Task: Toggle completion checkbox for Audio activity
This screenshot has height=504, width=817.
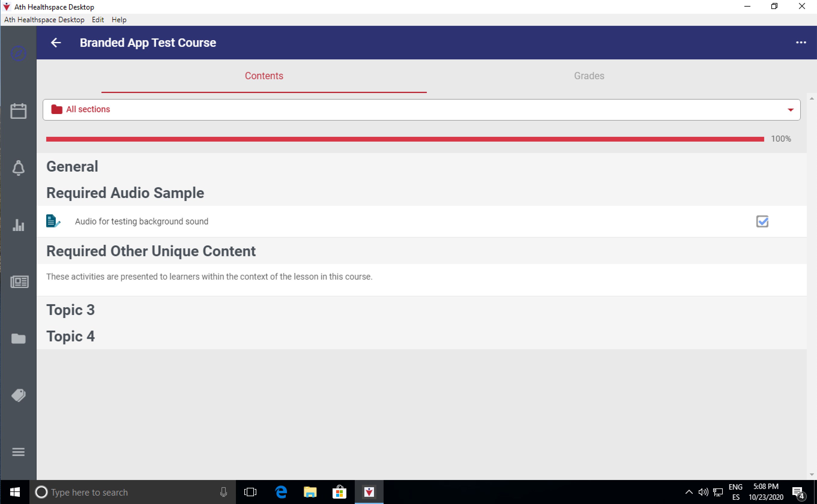Action: click(x=762, y=221)
